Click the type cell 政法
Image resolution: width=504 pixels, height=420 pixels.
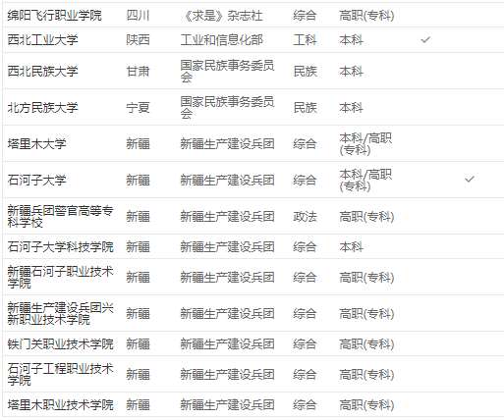pos(305,216)
